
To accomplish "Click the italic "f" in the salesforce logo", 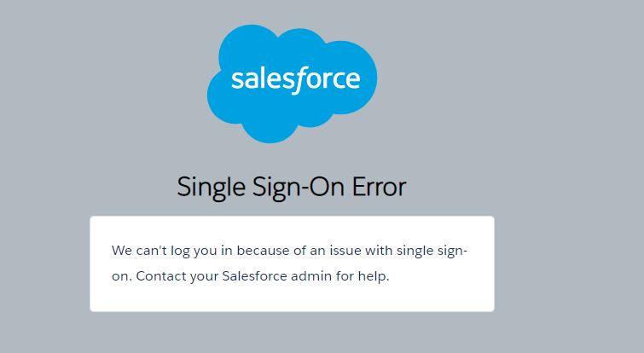I will point(299,80).
